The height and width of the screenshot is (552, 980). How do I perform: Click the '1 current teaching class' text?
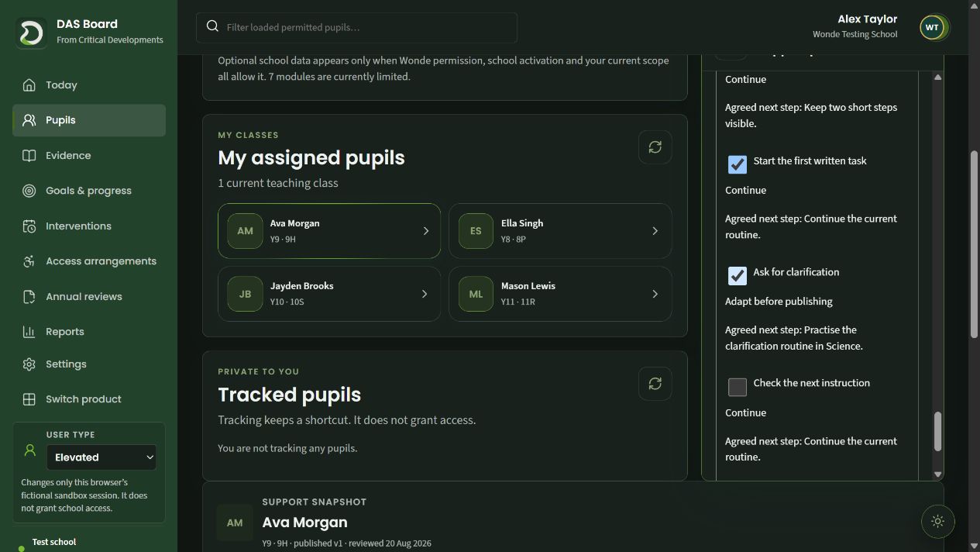(278, 184)
